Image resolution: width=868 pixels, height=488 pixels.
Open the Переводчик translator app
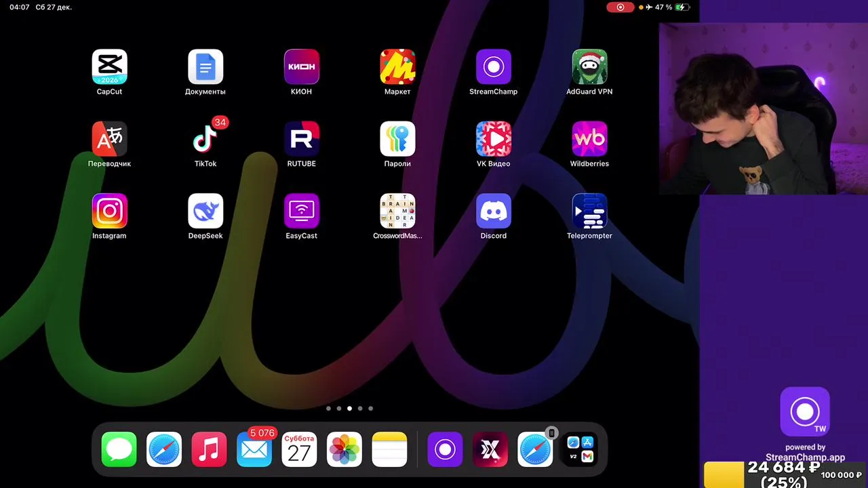click(x=109, y=139)
